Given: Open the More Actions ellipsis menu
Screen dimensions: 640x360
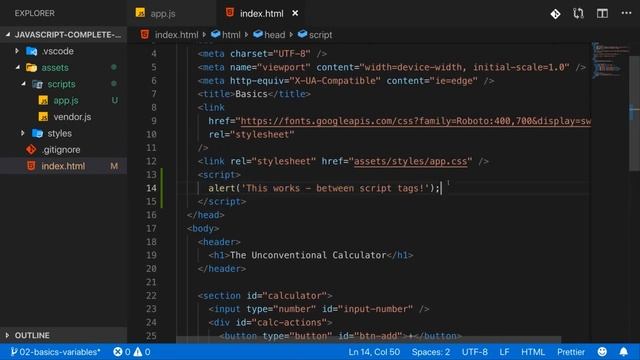Looking at the screenshot, I should 626,13.
